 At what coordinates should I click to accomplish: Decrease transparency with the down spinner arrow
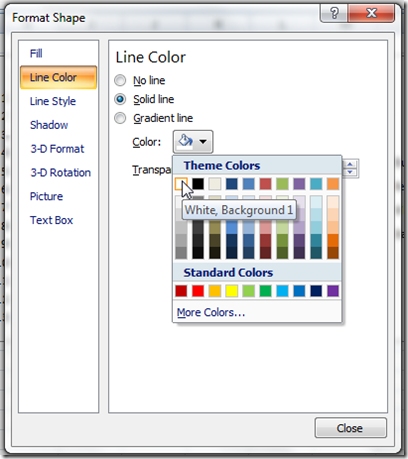pyautogui.click(x=350, y=172)
